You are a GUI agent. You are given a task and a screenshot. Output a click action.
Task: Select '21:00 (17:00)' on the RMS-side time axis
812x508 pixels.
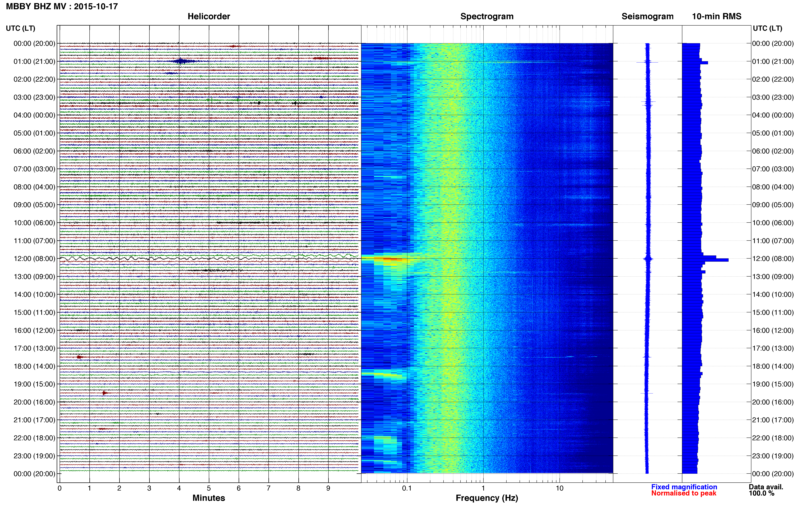[x=773, y=420]
